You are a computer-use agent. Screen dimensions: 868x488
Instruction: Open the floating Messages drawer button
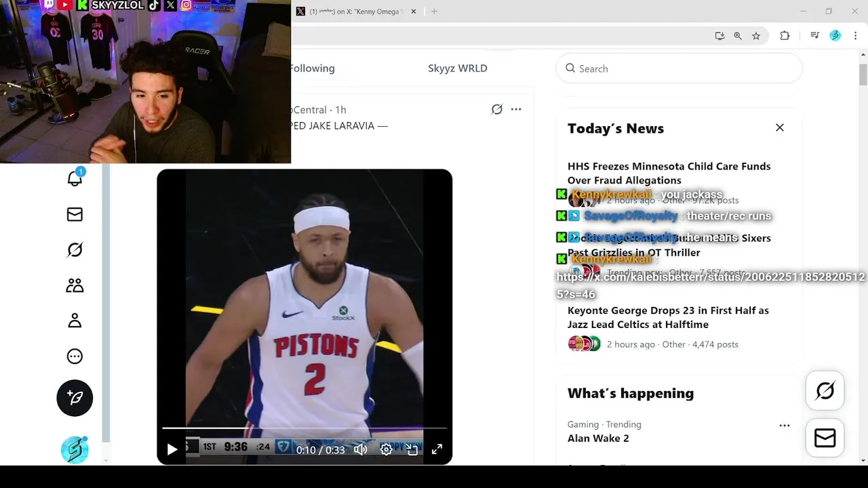[825, 438]
